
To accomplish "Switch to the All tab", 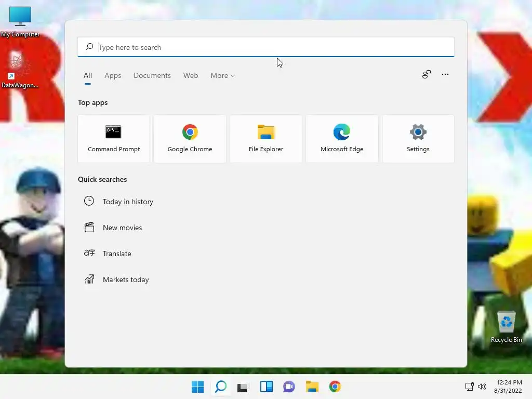I will coord(88,75).
